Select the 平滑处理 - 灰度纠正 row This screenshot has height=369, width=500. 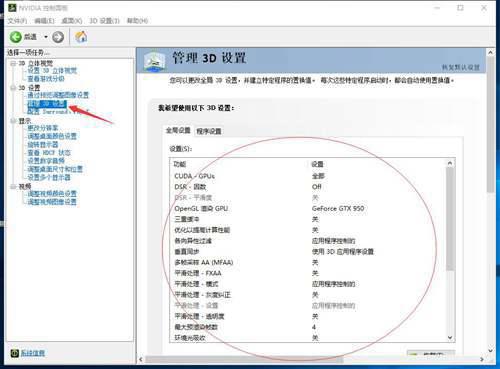coord(308,295)
